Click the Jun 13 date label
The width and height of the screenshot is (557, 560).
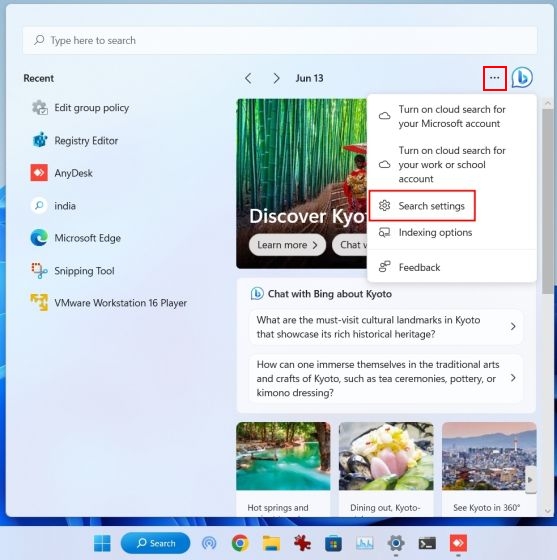[x=309, y=78]
